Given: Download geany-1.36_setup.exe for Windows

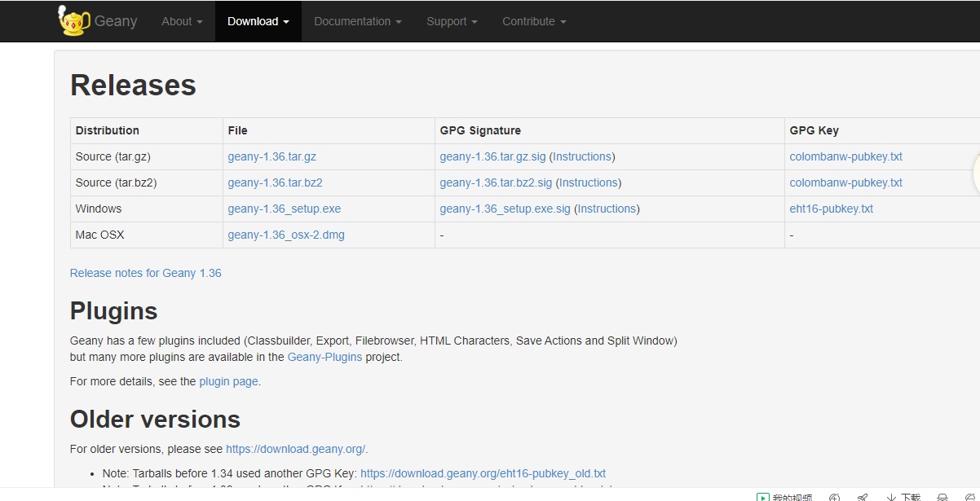Looking at the screenshot, I should coord(285,209).
